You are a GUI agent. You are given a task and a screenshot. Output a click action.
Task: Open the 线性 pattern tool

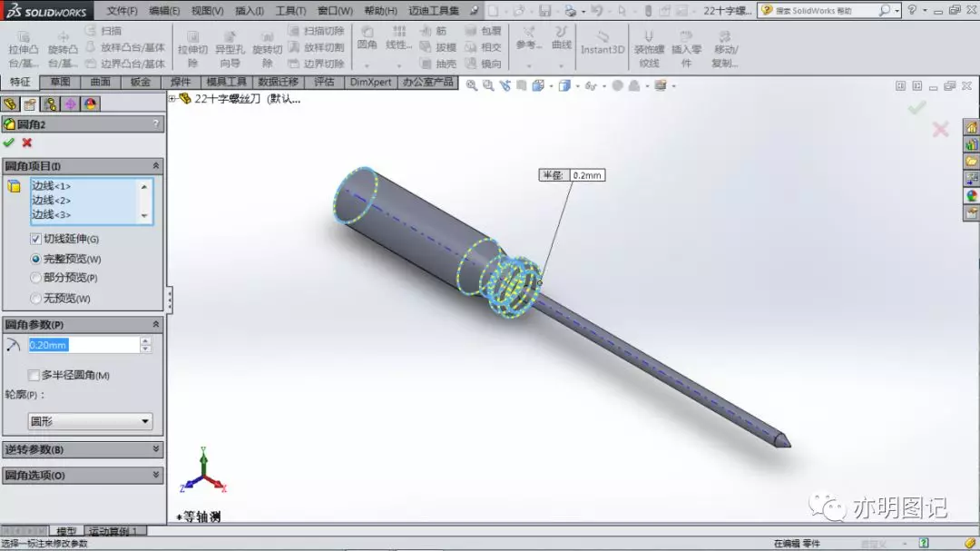[x=398, y=37]
